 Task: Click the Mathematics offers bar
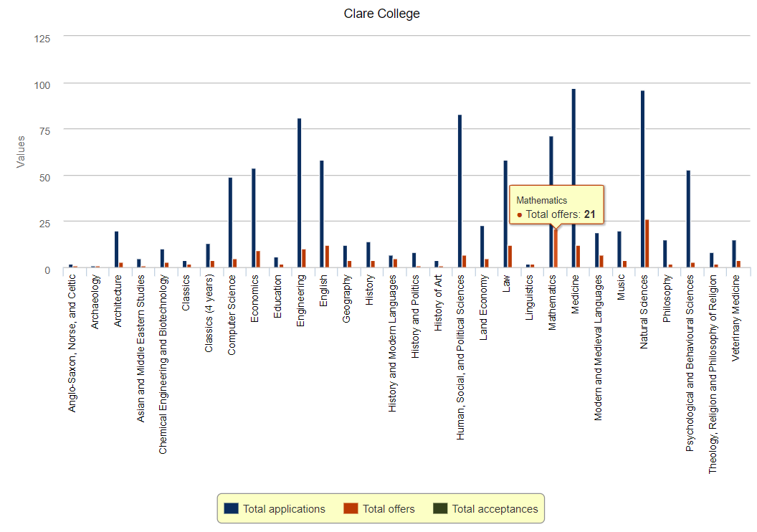tap(556, 248)
